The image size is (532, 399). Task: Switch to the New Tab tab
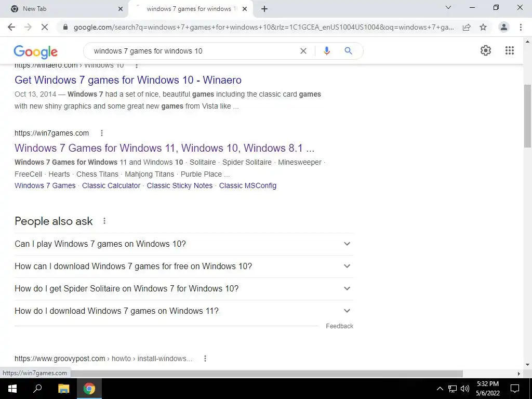[x=64, y=9]
